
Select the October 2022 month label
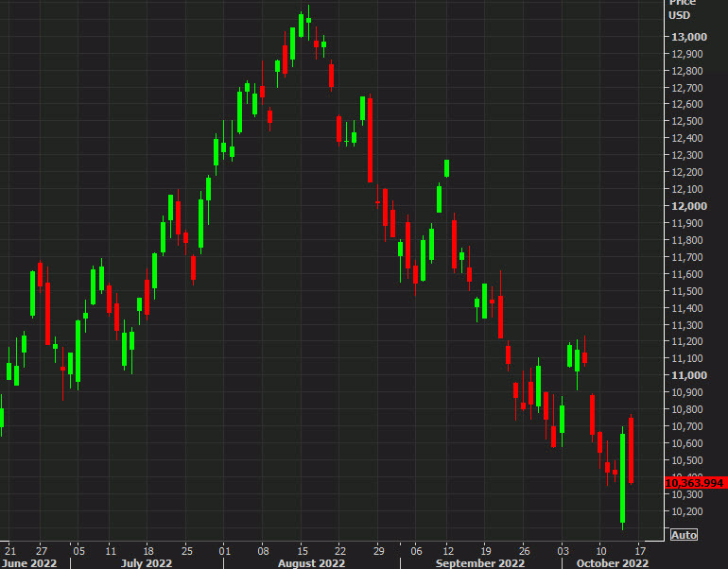(x=613, y=563)
